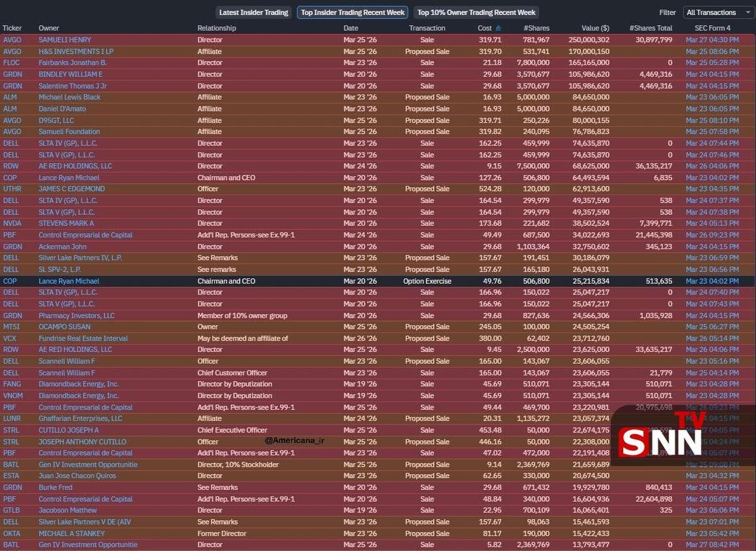Click the Transaction column header
This screenshot has height=551, width=756.
[427, 28]
